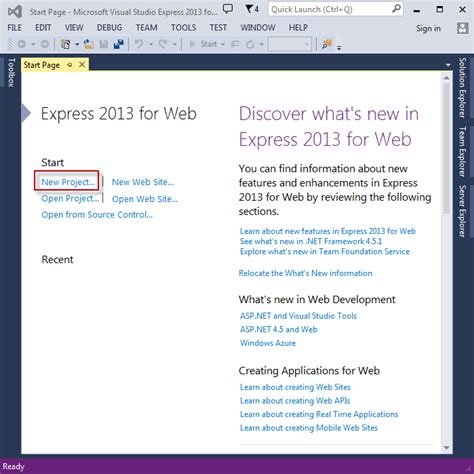Viewport: 474px width, 474px height.
Task: Open the New Project dropdown arrow
Action: click(x=77, y=44)
